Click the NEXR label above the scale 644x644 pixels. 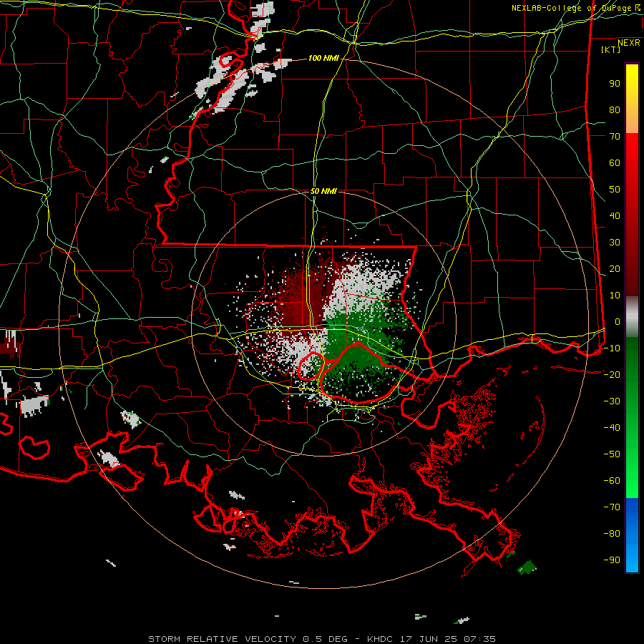click(x=628, y=43)
